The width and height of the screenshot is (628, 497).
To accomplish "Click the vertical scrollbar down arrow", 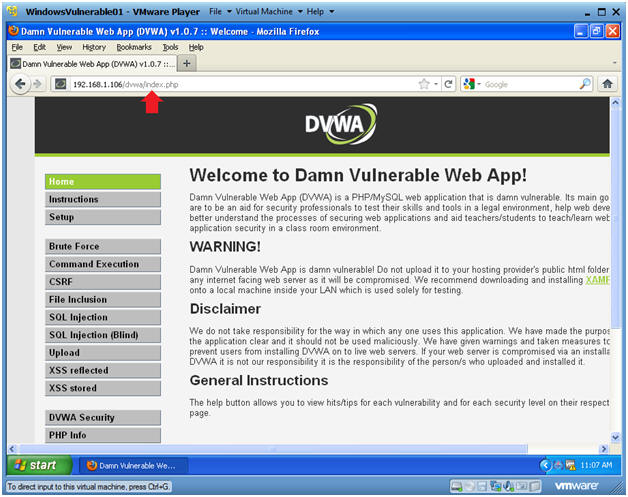I will tap(616, 437).
